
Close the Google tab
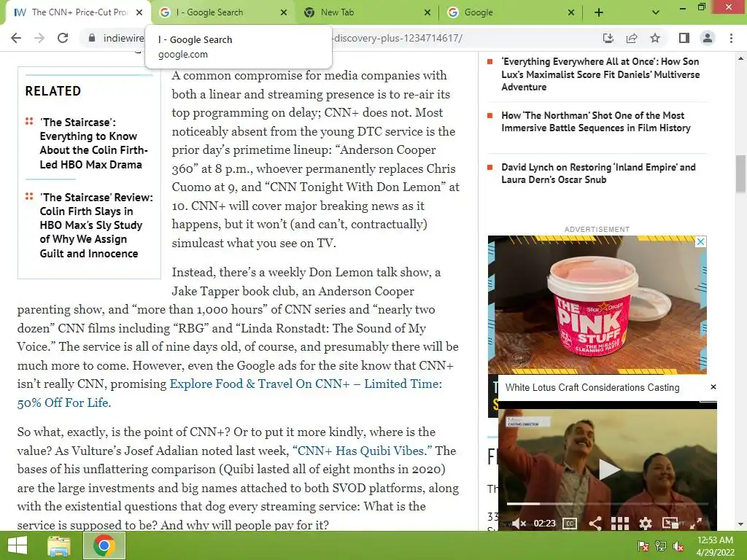pos(571,12)
